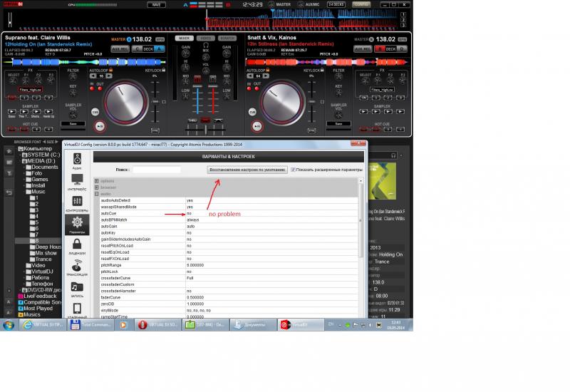Screen dimensions: 570x392
Task: Click the left deck loop IN button
Action: pos(92,88)
